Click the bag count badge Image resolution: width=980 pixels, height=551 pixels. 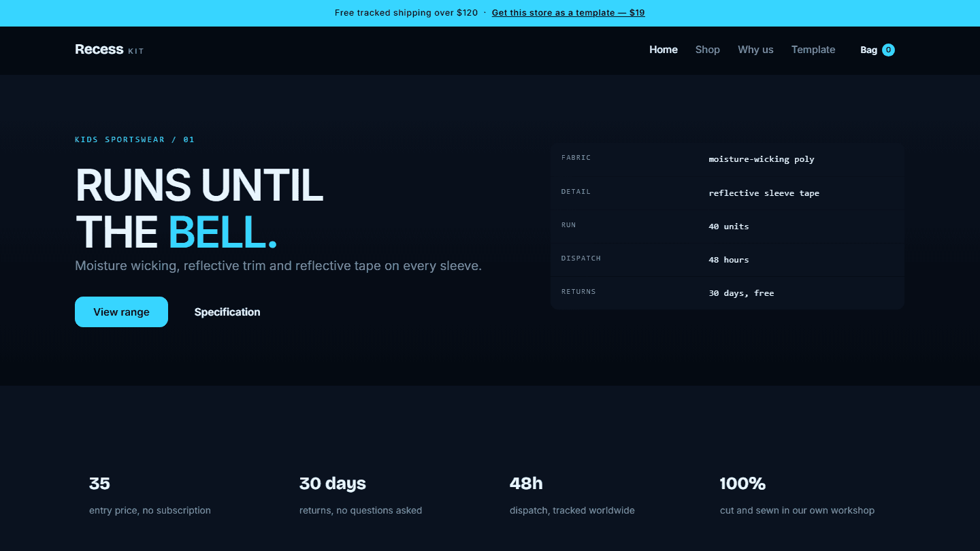tap(888, 50)
